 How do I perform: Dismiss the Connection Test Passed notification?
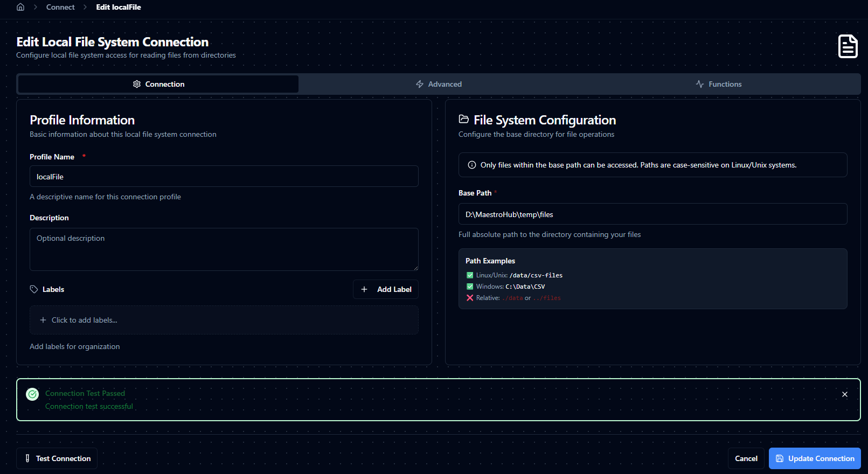pos(844,394)
